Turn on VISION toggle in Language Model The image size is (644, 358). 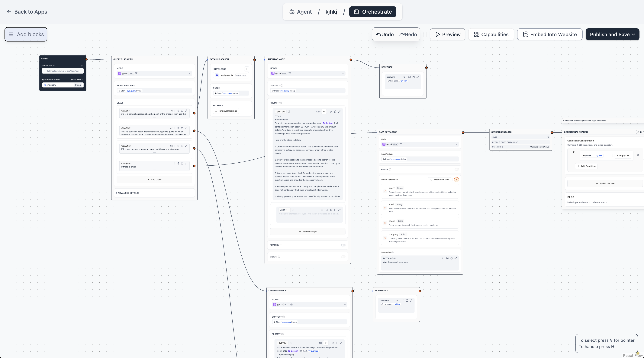[343, 257]
